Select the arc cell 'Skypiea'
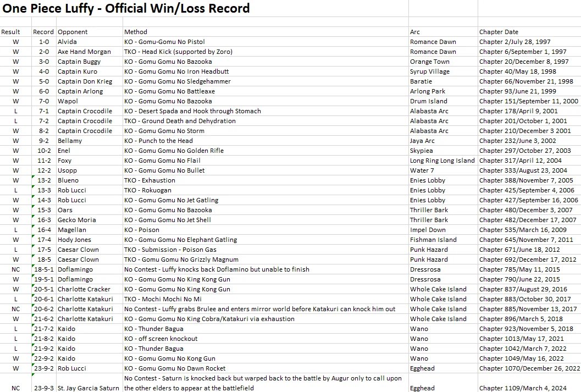 coord(443,151)
